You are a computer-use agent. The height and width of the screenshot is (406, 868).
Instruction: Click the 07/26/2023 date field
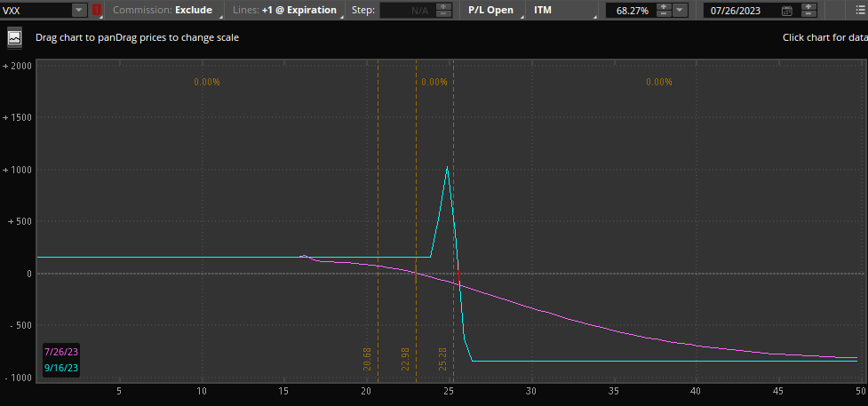tap(741, 11)
